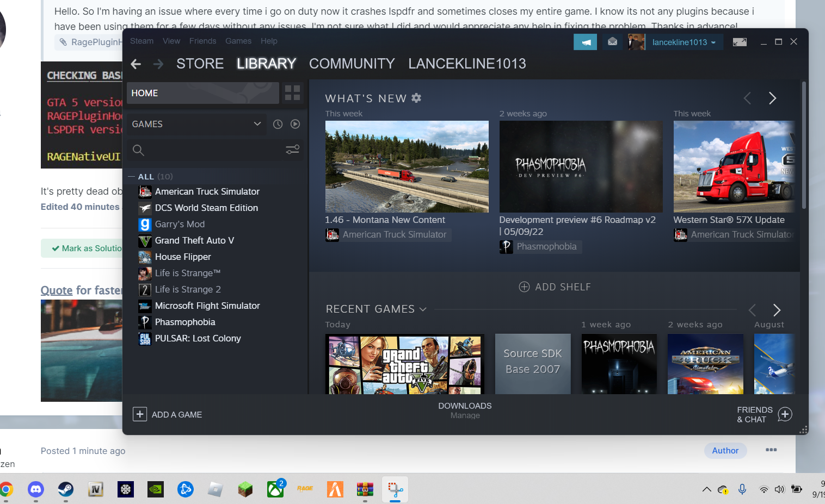Screen dimensions: 825x504
Task: Click the Steam announcements megaphone icon
Action: (x=585, y=42)
